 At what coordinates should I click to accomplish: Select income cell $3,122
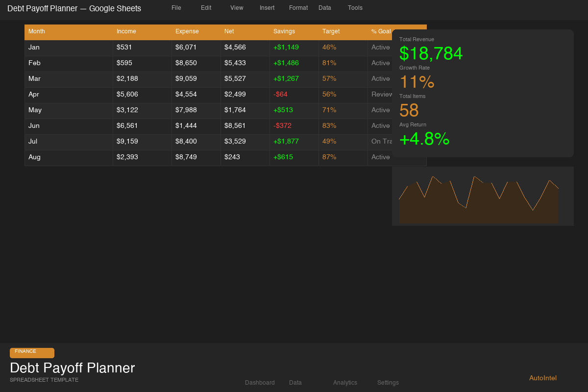click(142, 111)
